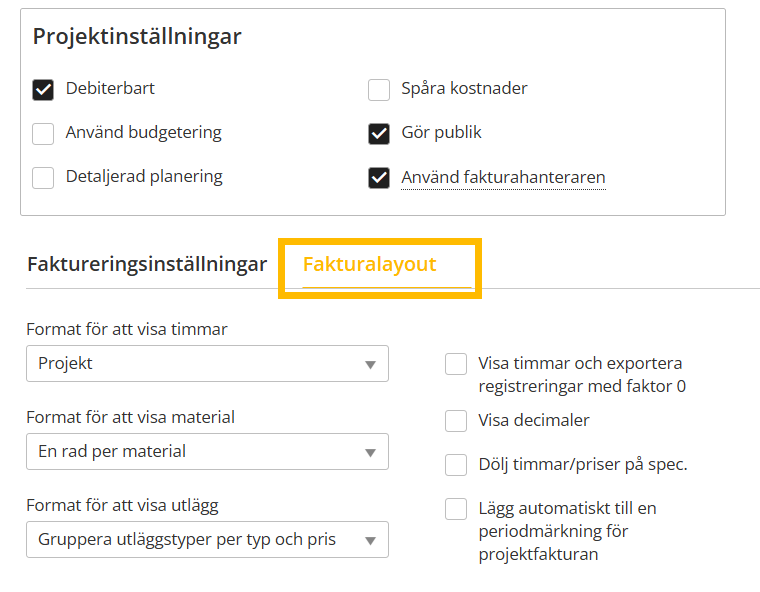
Task: Check the Spåra kostnader box
Action: click(379, 90)
